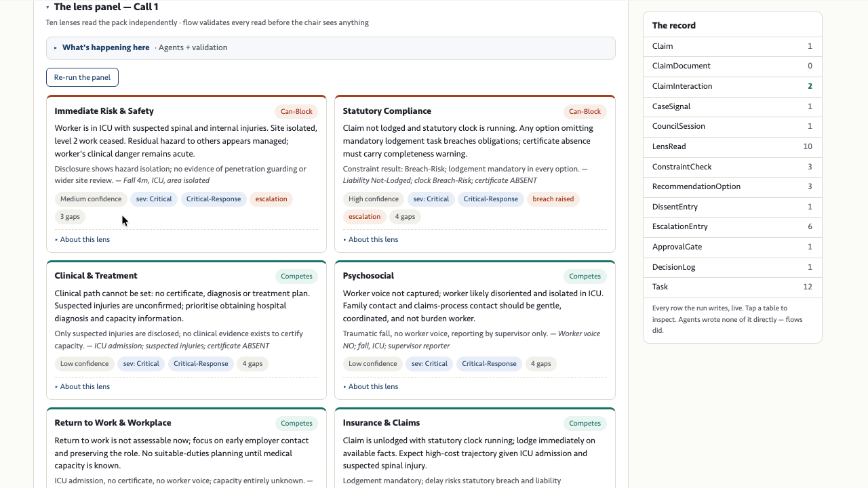Screen dimensions: 868x488
Task: Open 'About this lens' in the Psychosocial card
Action: [x=370, y=386]
